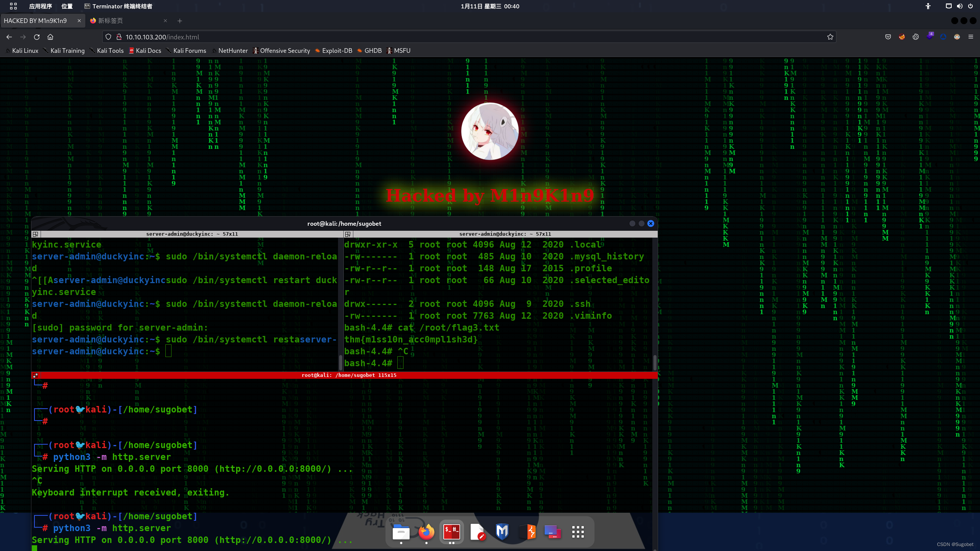Save page to Pocket

click(x=888, y=37)
